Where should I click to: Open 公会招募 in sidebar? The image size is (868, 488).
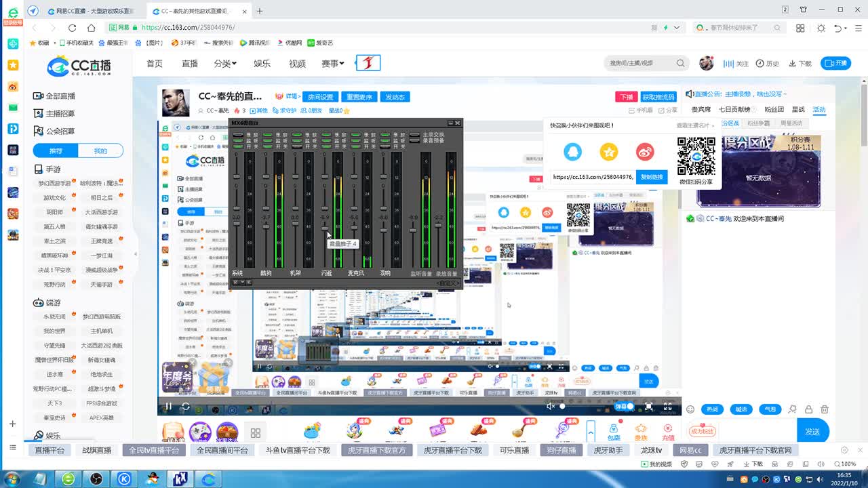[54, 131]
